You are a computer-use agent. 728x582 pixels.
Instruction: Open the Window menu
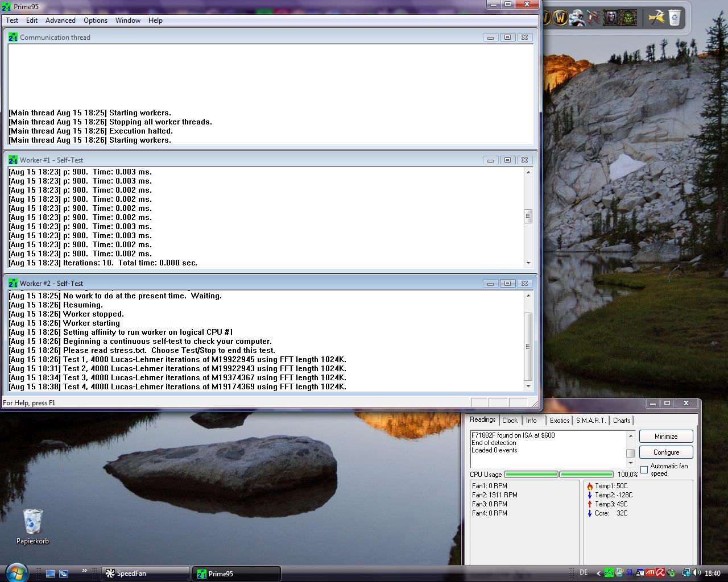pyautogui.click(x=128, y=20)
